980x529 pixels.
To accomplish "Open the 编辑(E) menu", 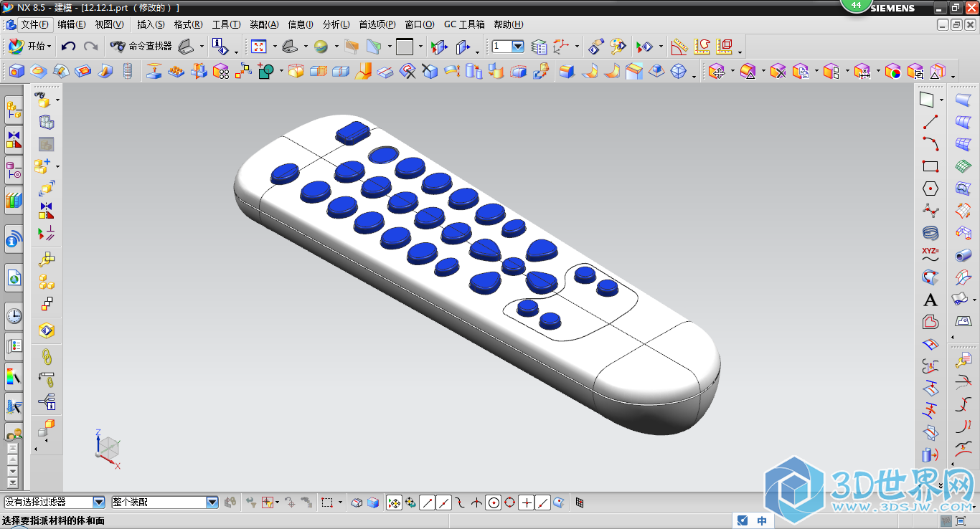I will tap(72, 24).
